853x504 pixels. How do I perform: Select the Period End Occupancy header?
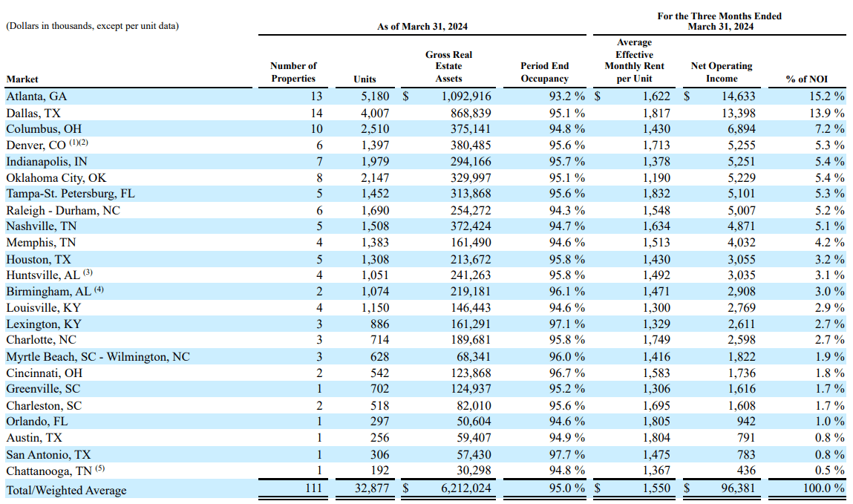click(x=545, y=71)
